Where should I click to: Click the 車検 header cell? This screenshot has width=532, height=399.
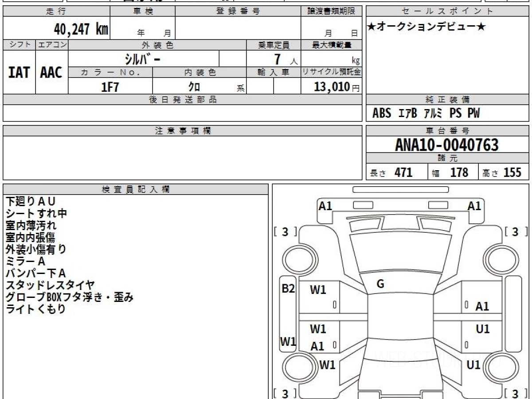143,12
